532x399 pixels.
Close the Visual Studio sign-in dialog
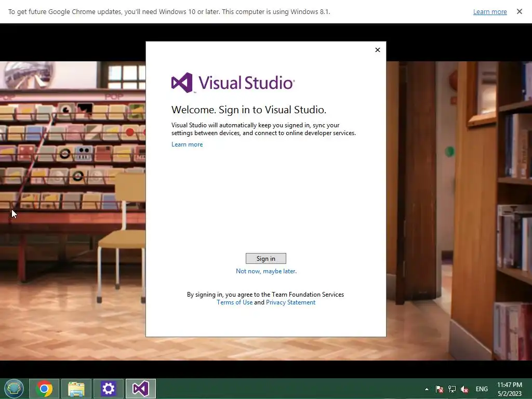pos(377,50)
